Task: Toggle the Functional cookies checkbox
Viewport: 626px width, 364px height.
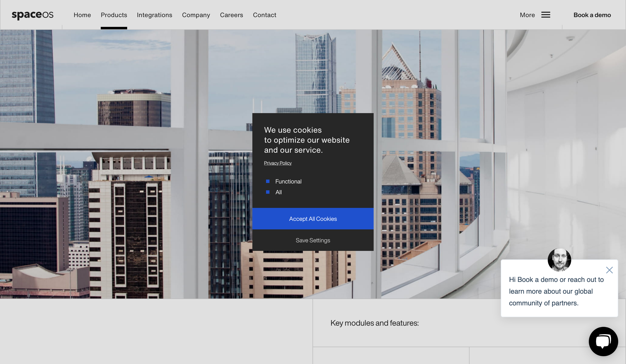Action: (268, 181)
